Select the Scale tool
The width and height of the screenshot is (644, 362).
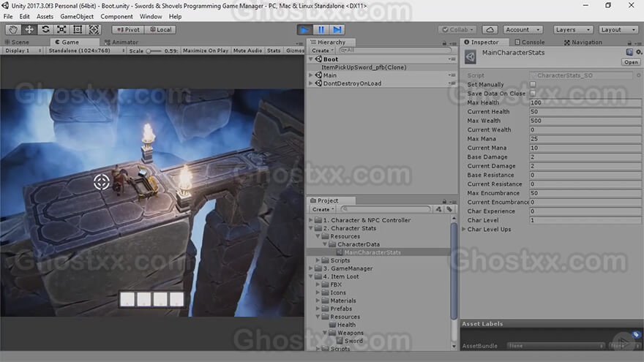61,29
